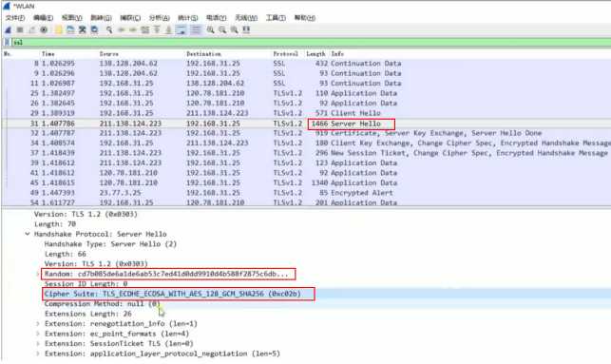Select the Handshake Type: Server Hello (2) line
The image size is (611, 364).
click(110, 244)
